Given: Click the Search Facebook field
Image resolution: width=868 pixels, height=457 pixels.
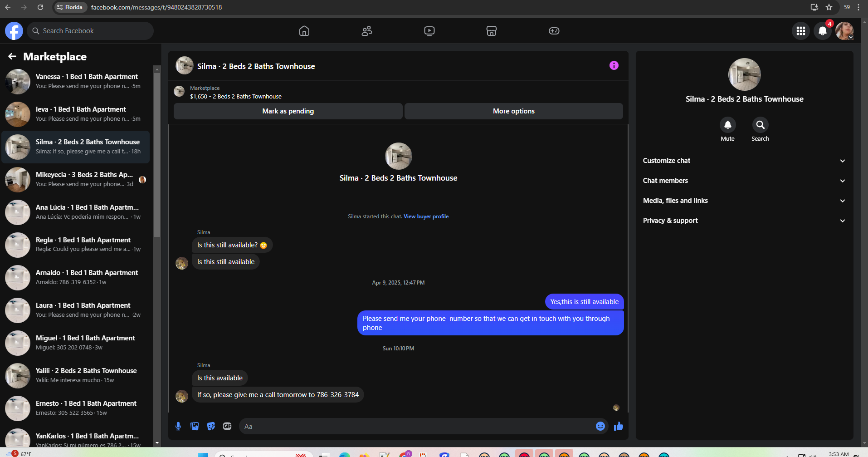Looking at the screenshot, I should click(90, 31).
